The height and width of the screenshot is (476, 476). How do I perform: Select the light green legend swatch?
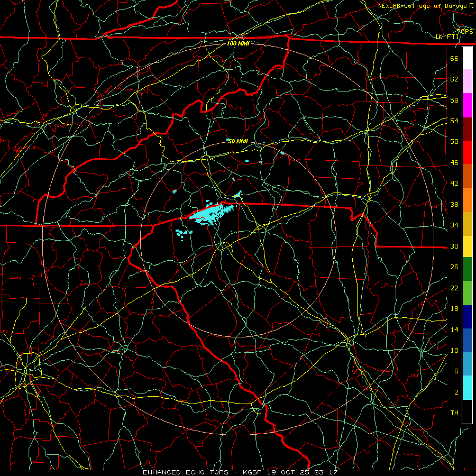[x=467, y=293]
